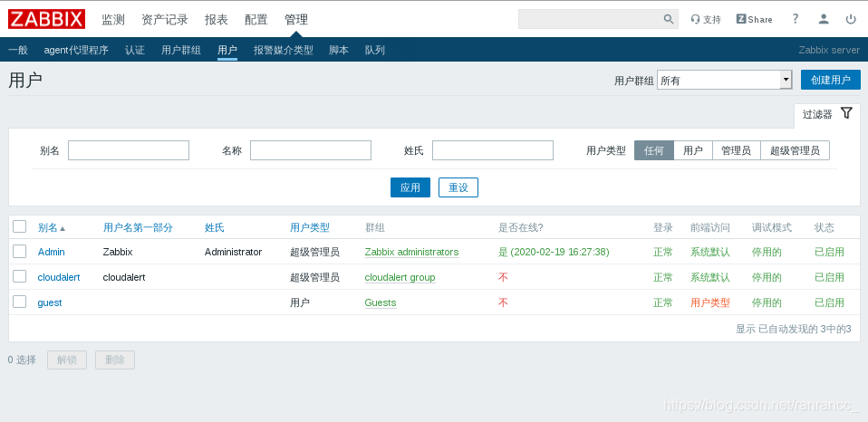
Task: Open cloudalert group link
Action: [400, 277]
